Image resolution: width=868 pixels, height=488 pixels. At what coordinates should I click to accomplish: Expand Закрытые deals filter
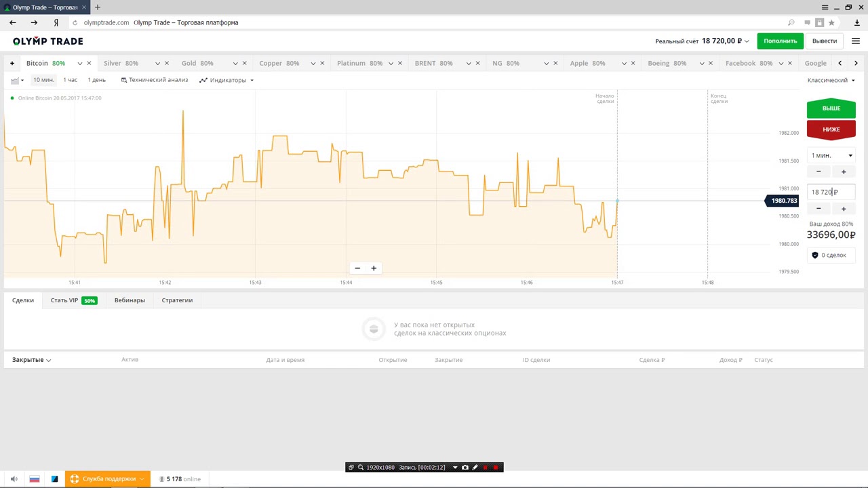[31, 360]
